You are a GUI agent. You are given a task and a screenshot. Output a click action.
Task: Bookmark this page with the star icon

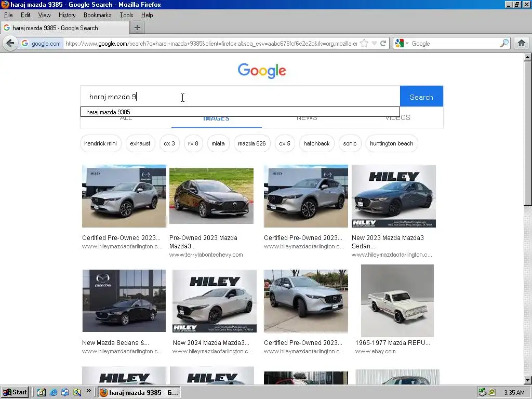(x=364, y=44)
